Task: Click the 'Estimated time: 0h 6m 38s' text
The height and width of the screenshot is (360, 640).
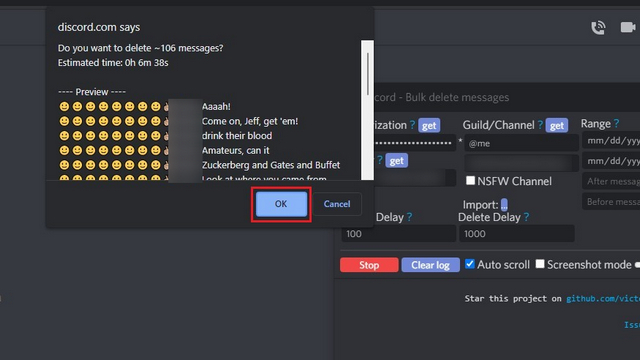Action: [113, 62]
